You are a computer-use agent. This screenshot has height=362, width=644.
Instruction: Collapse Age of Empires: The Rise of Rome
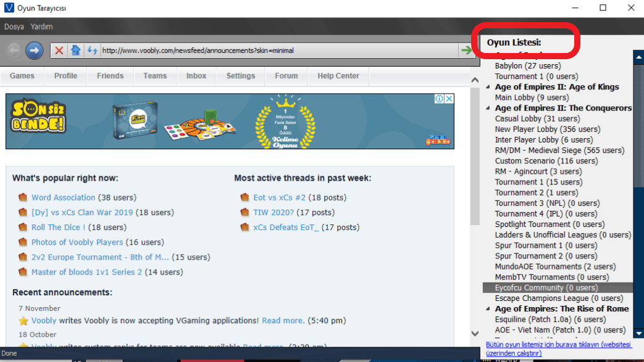pos(488,309)
